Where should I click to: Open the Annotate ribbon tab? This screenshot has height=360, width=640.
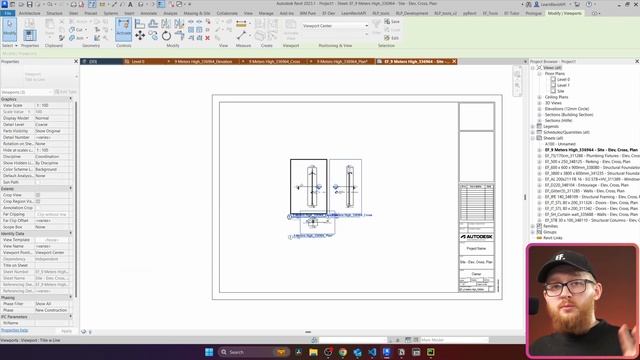tap(149, 13)
